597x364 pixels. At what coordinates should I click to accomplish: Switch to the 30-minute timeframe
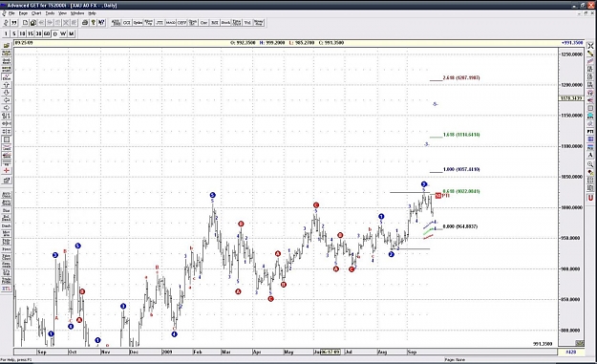tap(38, 33)
